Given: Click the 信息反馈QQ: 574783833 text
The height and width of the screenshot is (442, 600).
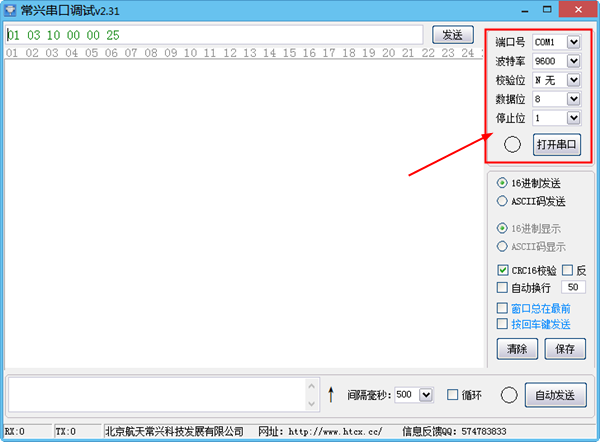Looking at the screenshot, I should click(454, 432).
